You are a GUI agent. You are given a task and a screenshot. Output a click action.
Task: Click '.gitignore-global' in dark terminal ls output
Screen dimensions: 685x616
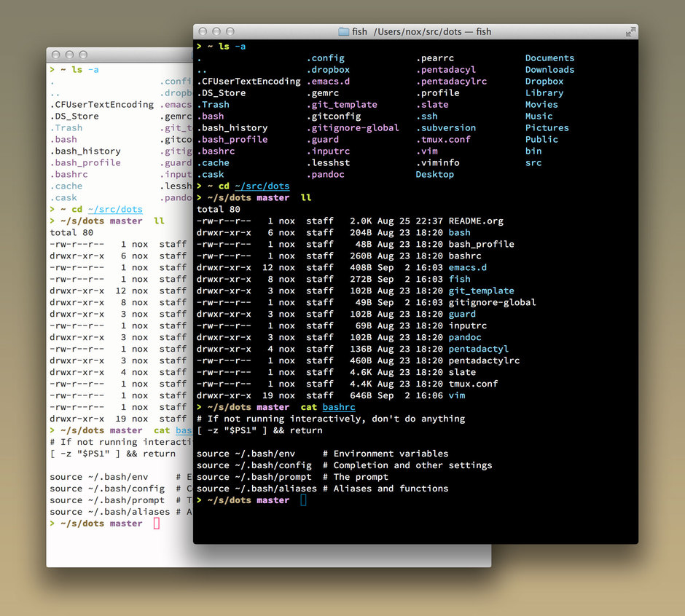coord(353,128)
